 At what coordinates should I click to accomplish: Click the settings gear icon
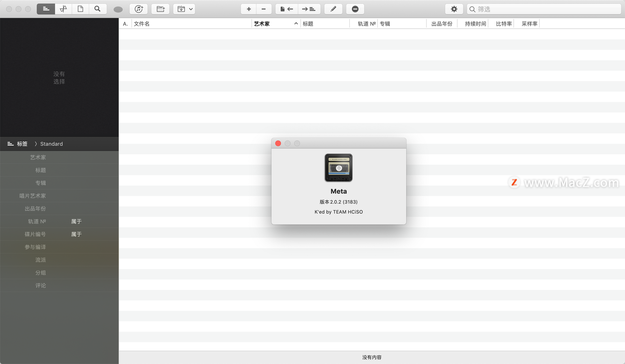tap(454, 9)
